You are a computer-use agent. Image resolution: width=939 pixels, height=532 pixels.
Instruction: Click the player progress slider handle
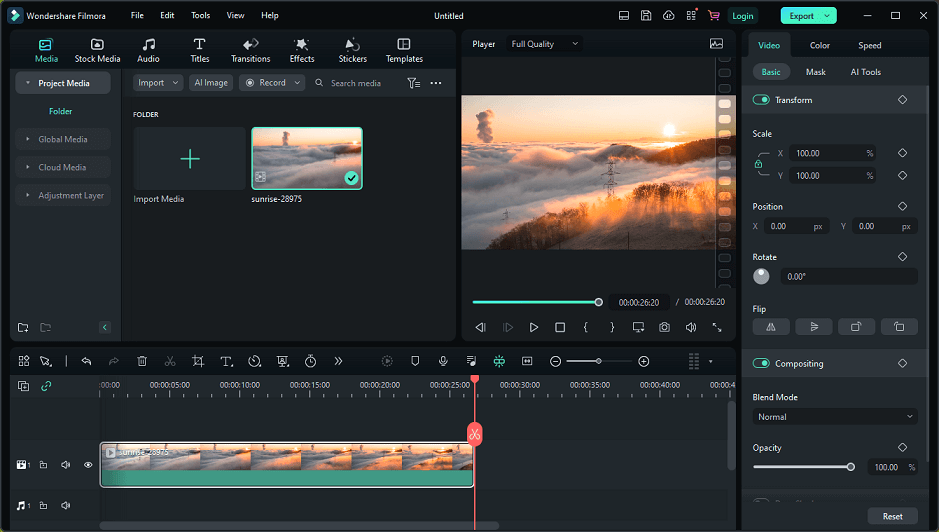pos(598,302)
